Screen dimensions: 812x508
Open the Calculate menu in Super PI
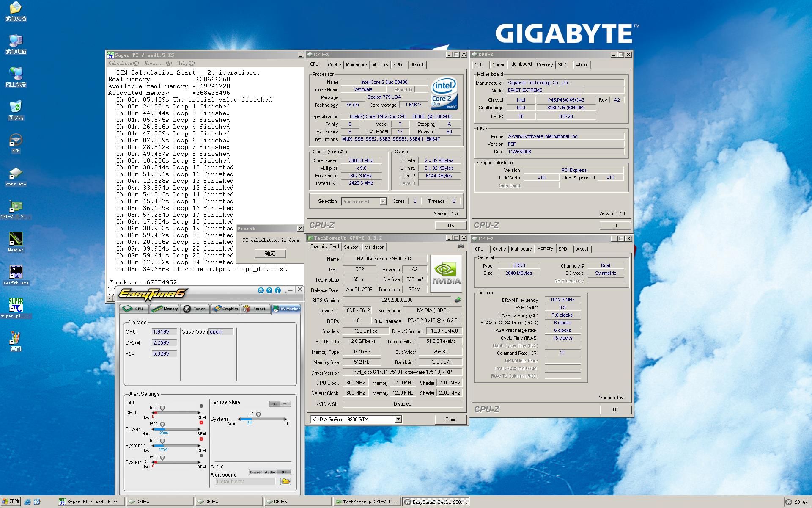(x=123, y=63)
